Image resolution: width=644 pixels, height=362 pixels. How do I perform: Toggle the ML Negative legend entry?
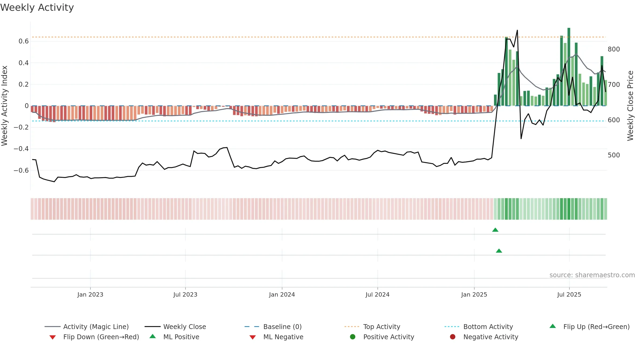[276, 337]
